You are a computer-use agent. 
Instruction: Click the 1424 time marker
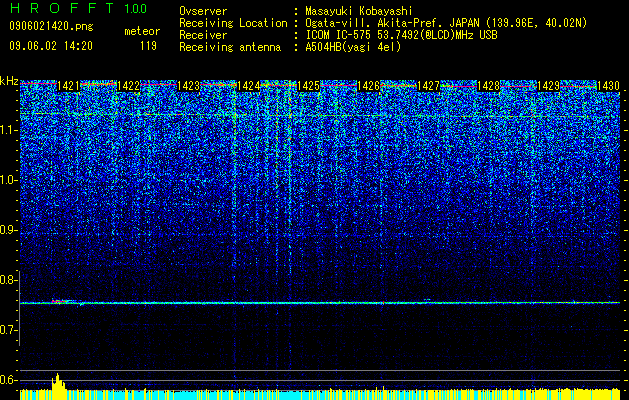click(x=248, y=86)
